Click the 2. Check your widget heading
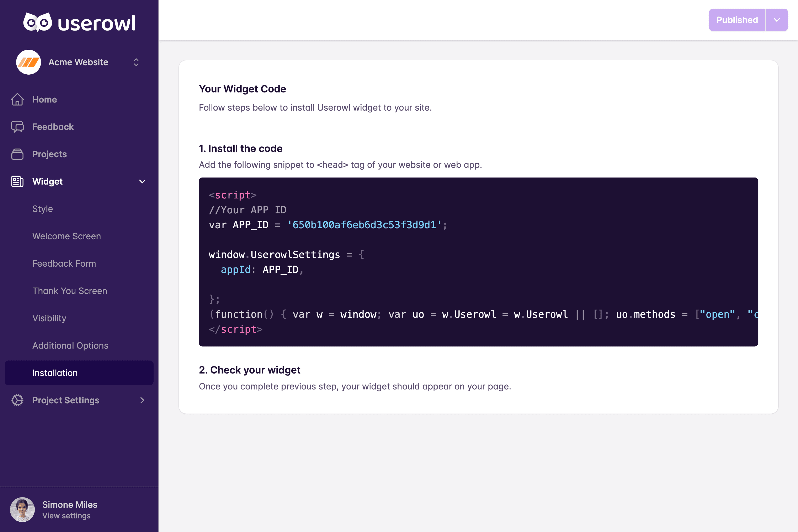 249,370
